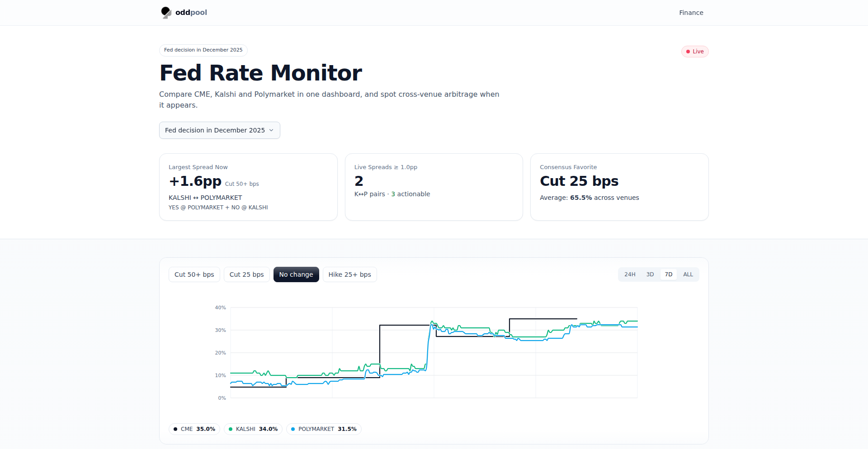
Task: Select the Cut 50+ bps tab
Action: point(194,274)
